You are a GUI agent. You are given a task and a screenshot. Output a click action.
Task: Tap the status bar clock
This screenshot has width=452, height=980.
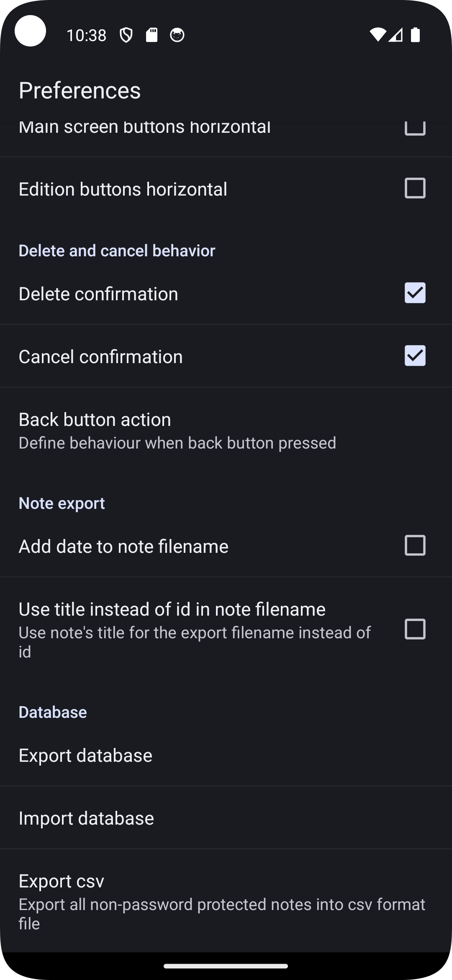point(86,35)
